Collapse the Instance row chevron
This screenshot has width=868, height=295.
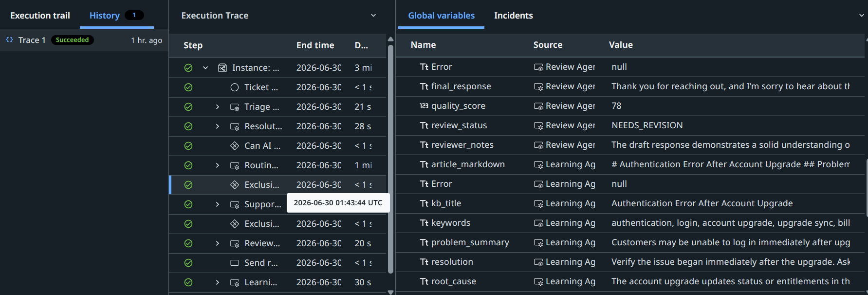click(205, 68)
